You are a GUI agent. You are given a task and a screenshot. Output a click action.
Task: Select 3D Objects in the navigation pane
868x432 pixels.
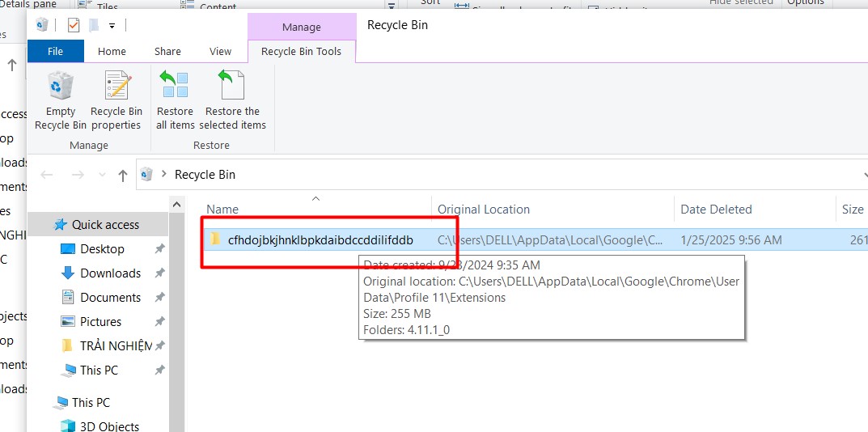click(109, 426)
